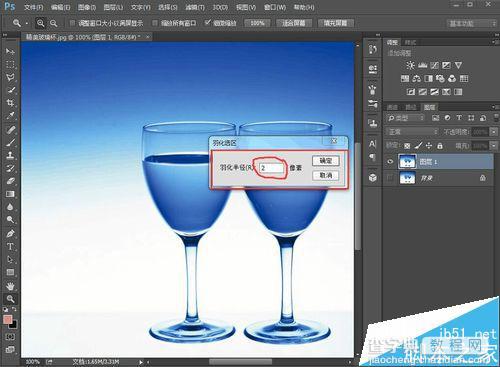Open the 滤镜(T) menu

tap(195, 7)
